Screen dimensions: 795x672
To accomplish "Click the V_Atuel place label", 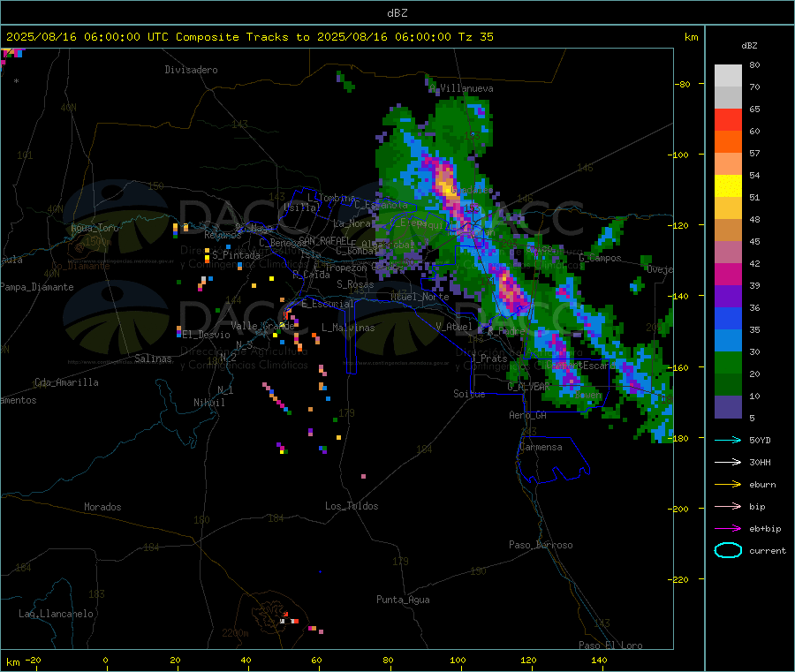I will pos(454,327).
